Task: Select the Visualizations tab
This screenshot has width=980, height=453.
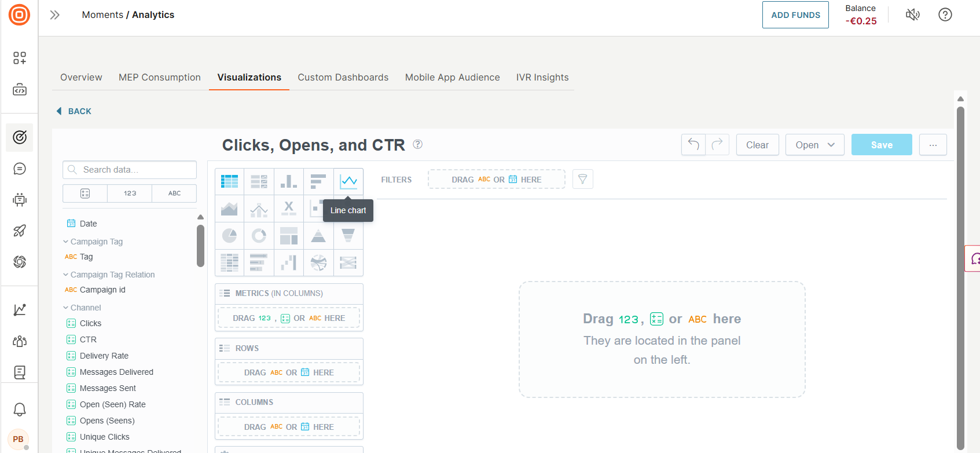Action: click(x=249, y=77)
